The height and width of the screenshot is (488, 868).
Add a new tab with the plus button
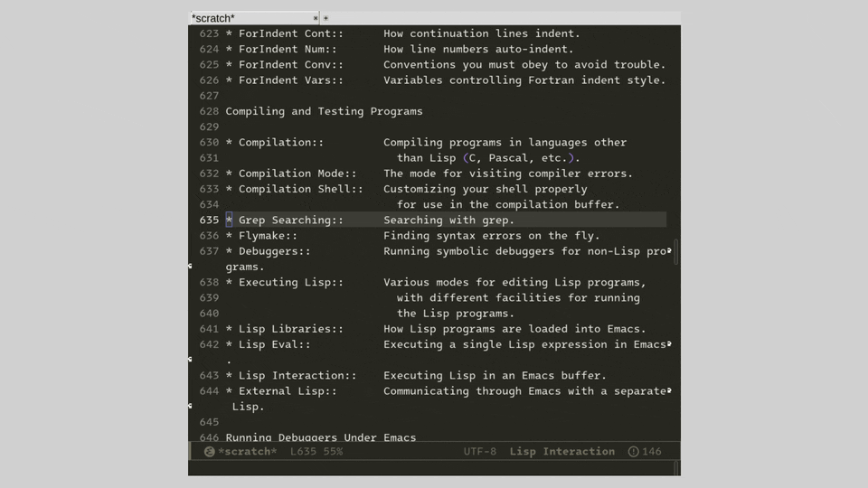326,18
